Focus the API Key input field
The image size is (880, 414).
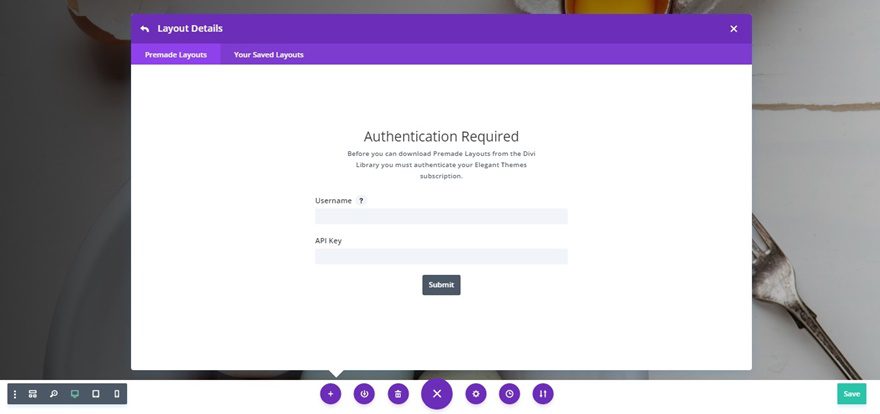click(441, 256)
